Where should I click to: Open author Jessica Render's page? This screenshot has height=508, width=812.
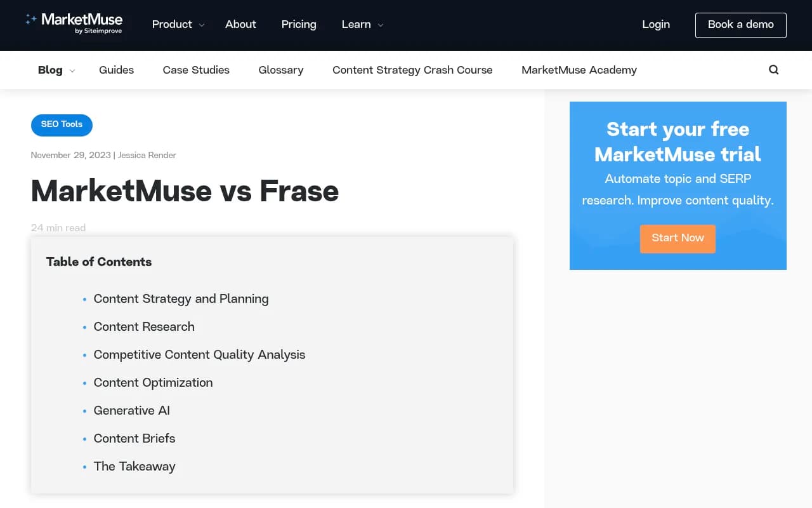(x=147, y=156)
